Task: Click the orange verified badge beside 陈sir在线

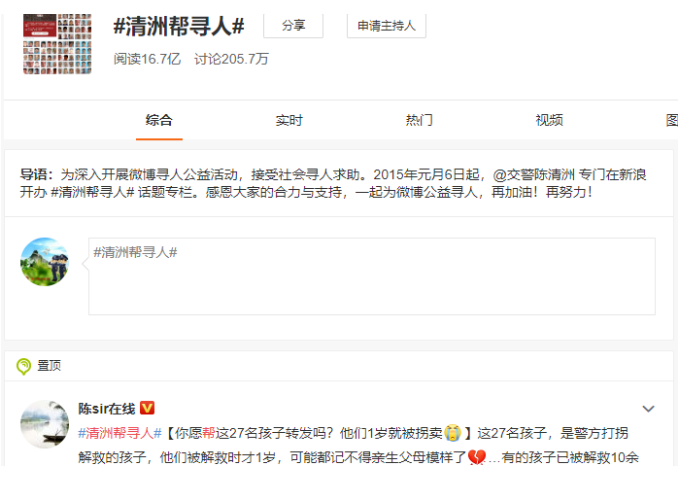Action: pyautogui.click(x=147, y=409)
